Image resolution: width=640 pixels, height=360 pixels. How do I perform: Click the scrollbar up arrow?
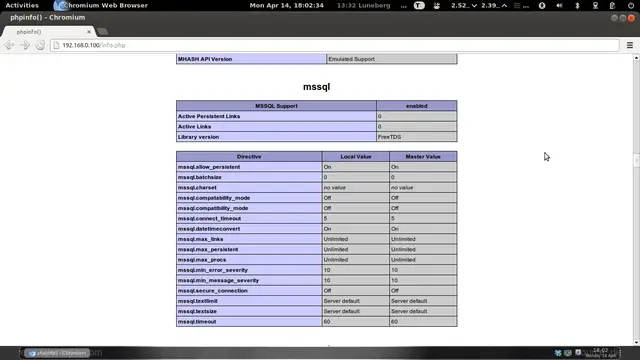(x=636, y=58)
